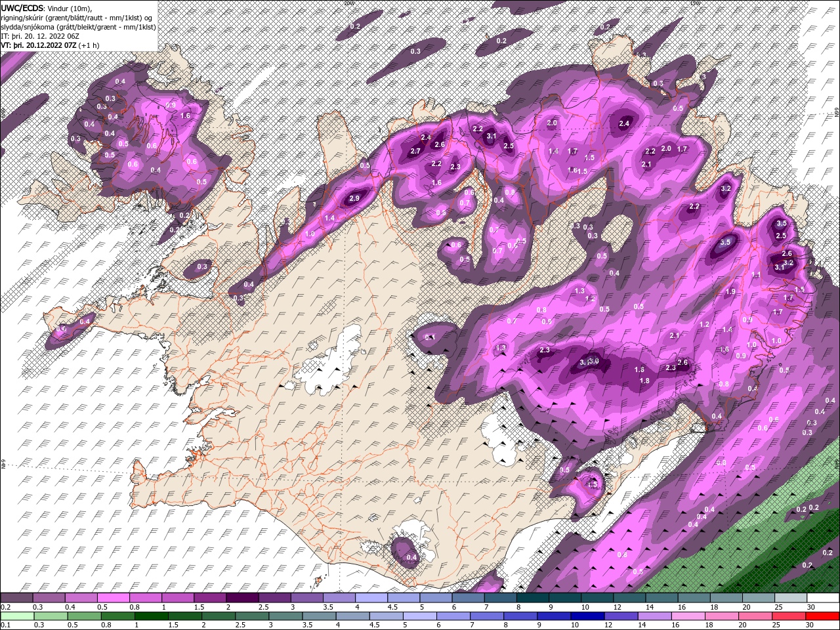Click the dark navy blue swatch in the lower legend bar
840x630 pixels.
point(586,616)
